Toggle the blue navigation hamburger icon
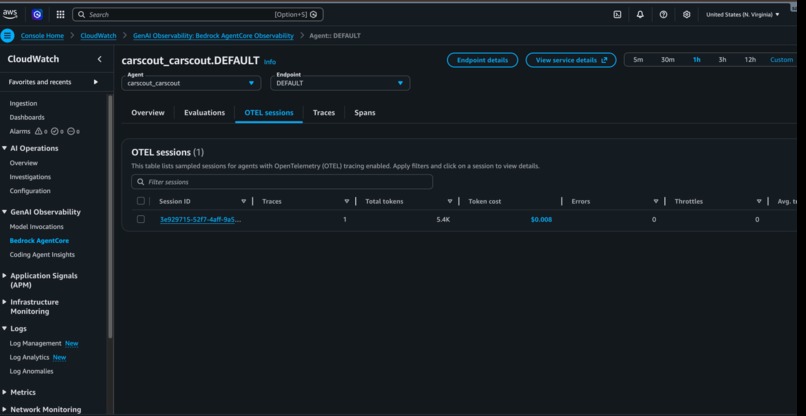Viewport: 806px width, 416px height. 7,35
